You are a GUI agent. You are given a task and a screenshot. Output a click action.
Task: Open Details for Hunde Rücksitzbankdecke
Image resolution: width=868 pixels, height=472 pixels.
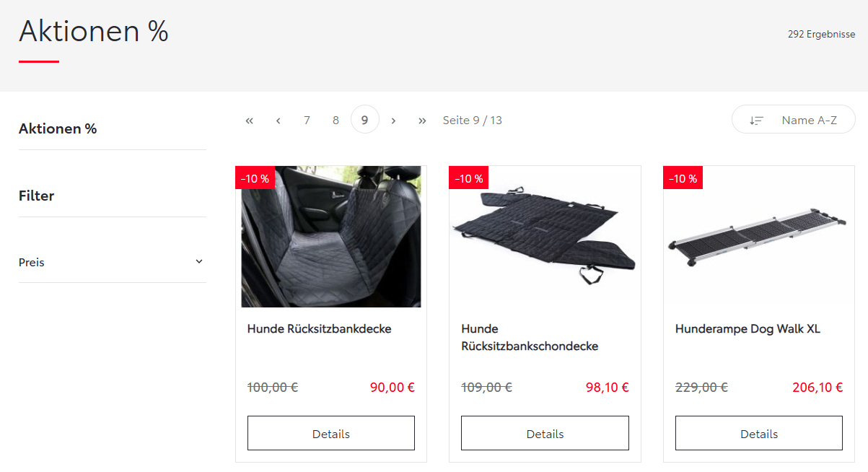[x=331, y=433]
